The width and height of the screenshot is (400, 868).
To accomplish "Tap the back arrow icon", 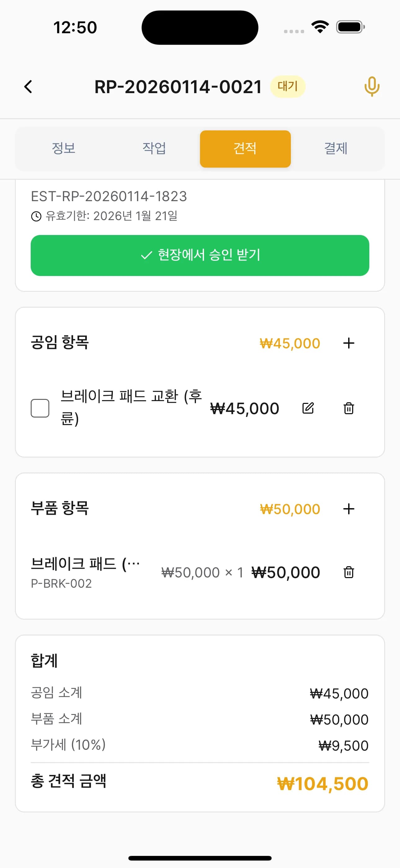I will click(x=28, y=87).
